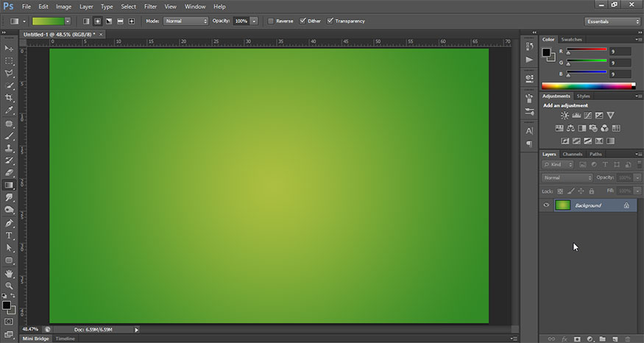Switch to the Channels tab
This screenshot has width=644, height=343.
[572, 154]
